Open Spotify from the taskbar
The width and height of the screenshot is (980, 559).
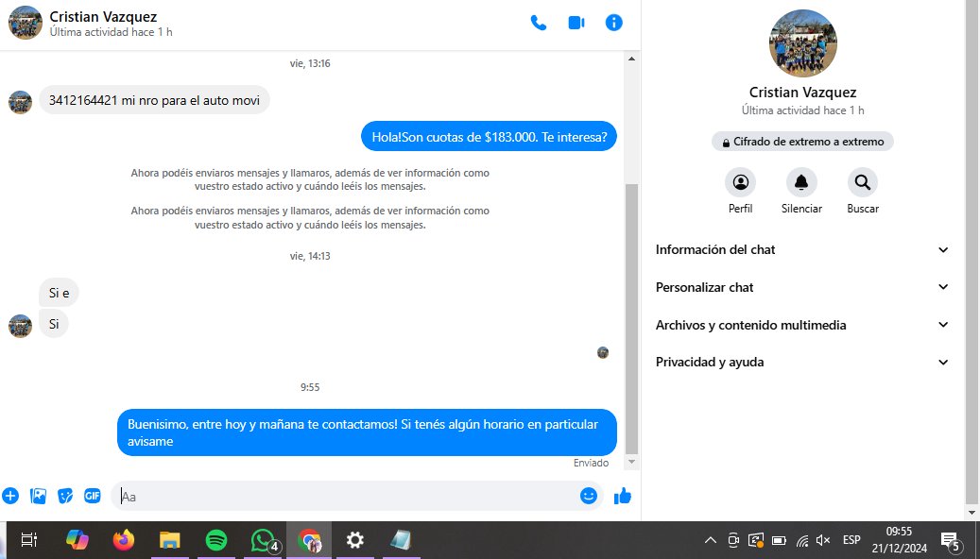[216, 540]
